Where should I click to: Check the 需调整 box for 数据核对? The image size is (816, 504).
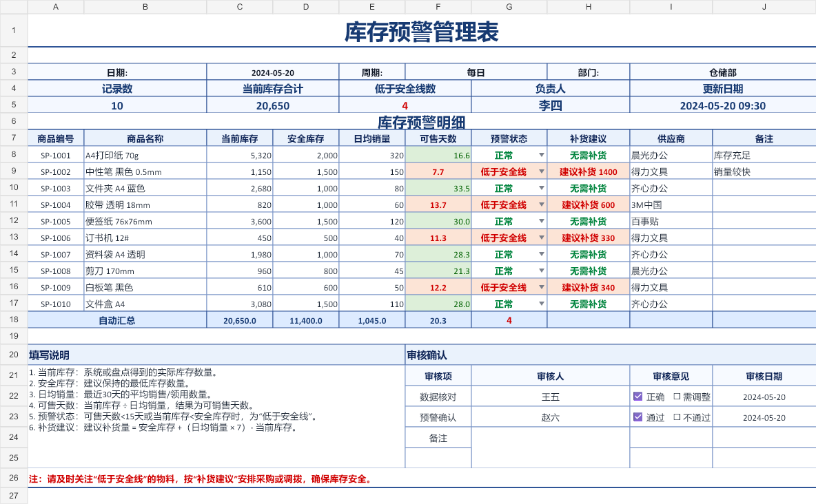pyautogui.click(x=677, y=397)
